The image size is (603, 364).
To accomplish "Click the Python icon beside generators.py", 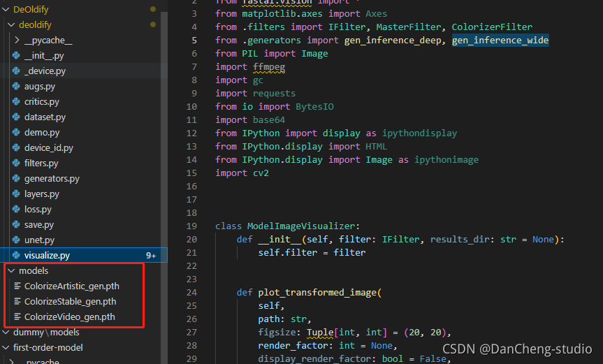I will click(16, 178).
